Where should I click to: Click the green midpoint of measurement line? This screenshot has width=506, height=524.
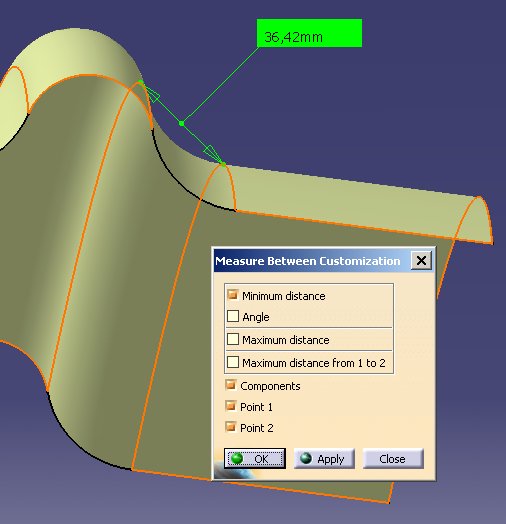pyautogui.click(x=181, y=123)
